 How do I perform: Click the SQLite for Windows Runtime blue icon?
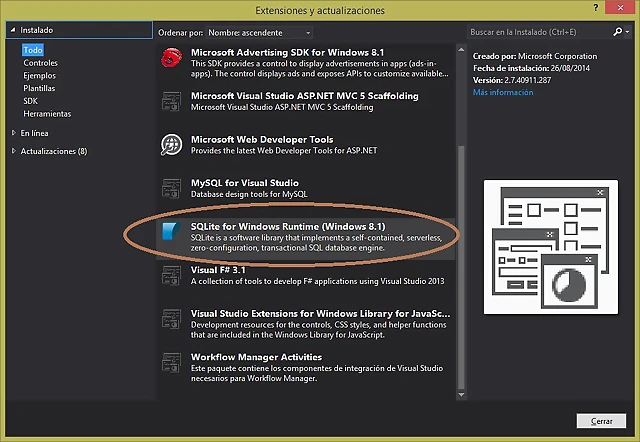tap(171, 231)
